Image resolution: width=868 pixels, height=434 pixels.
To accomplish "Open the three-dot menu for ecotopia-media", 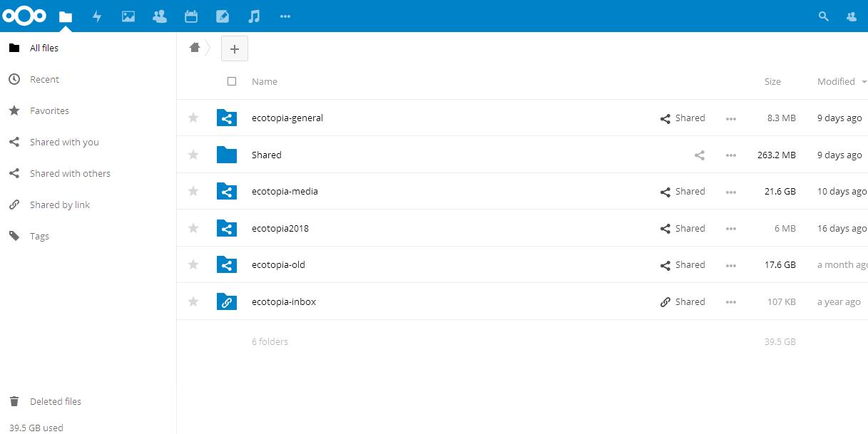I will tap(730, 192).
